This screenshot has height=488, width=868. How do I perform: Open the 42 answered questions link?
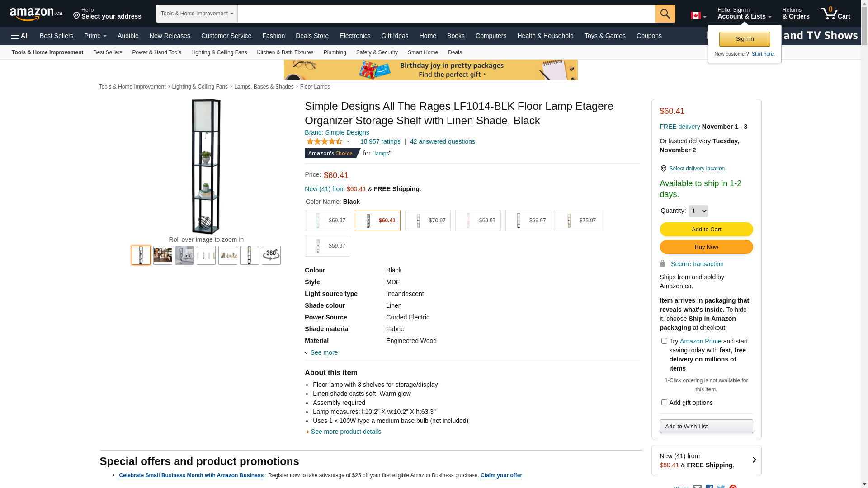click(x=442, y=141)
